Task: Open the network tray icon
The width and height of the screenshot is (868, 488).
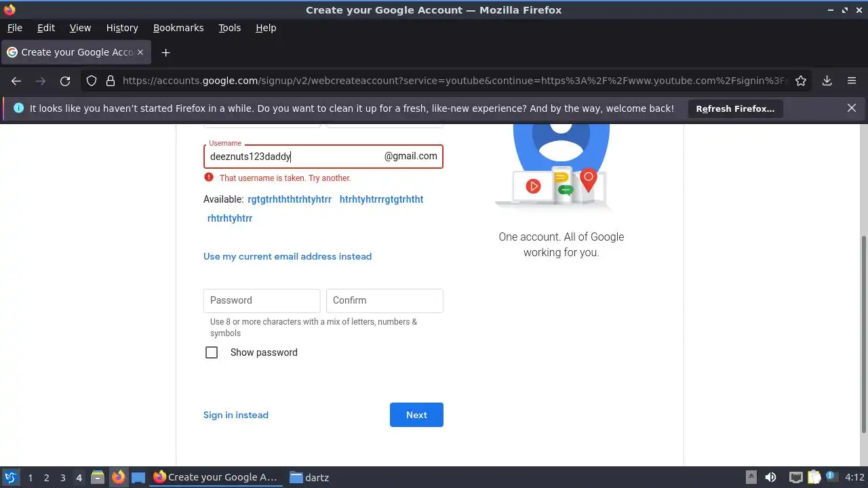Action: click(796, 477)
